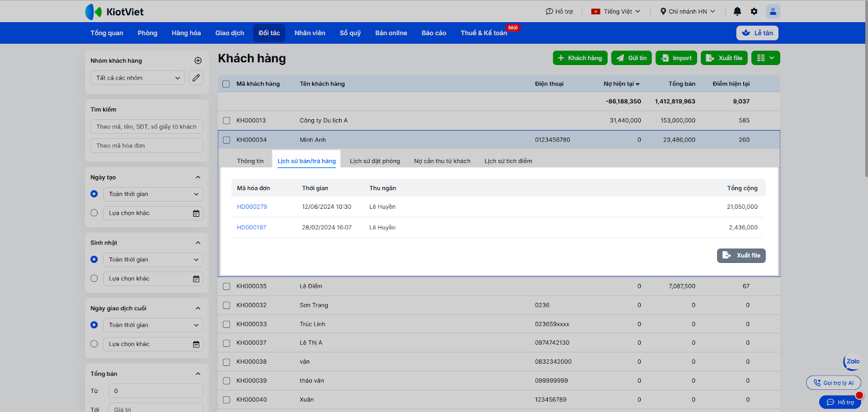This screenshot has height=412, width=868.
Task: Open column display options list icon
Action: (x=765, y=58)
